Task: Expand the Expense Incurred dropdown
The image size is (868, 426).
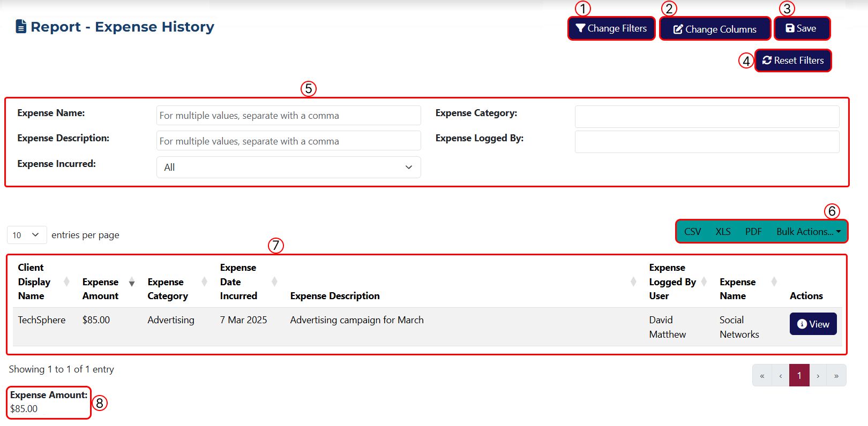Action: [x=288, y=167]
